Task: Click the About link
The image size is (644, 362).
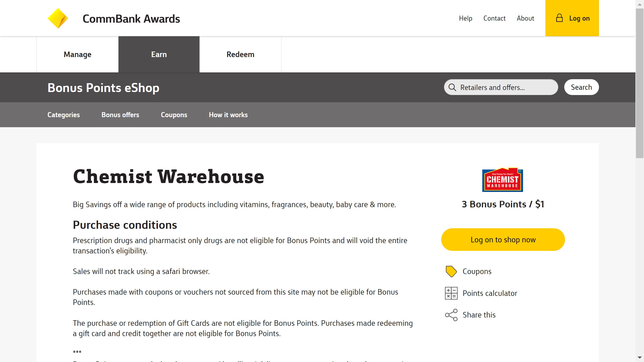Action: (x=526, y=18)
